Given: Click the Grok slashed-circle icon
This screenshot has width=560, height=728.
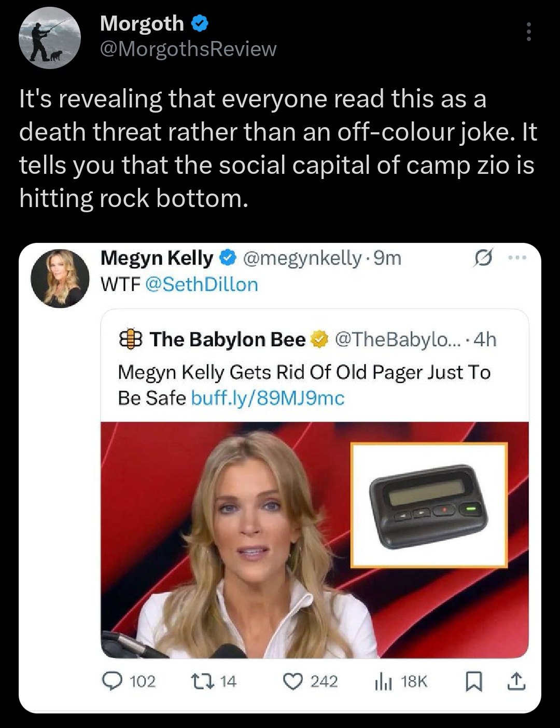Looking at the screenshot, I should point(482,258).
